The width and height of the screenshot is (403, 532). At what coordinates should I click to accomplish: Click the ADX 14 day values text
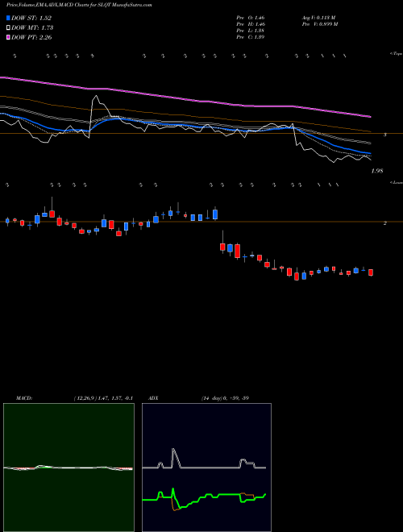click(x=225, y=398)
